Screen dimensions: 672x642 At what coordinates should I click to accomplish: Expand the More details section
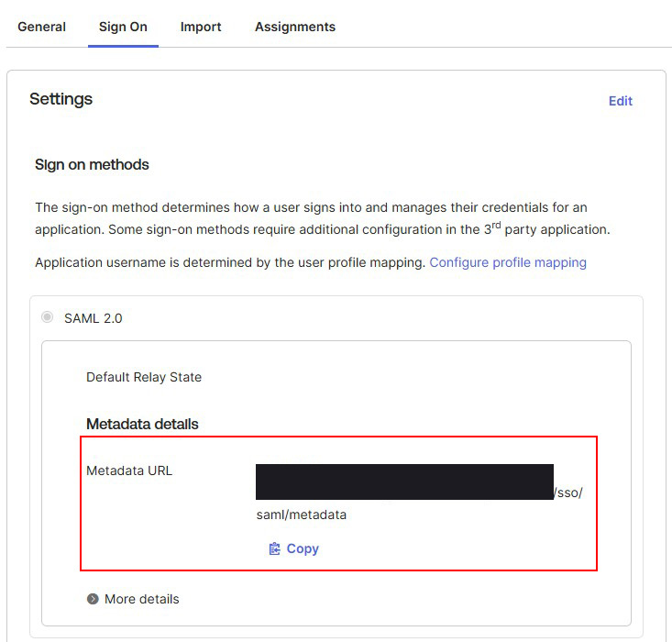pos(141,599)
